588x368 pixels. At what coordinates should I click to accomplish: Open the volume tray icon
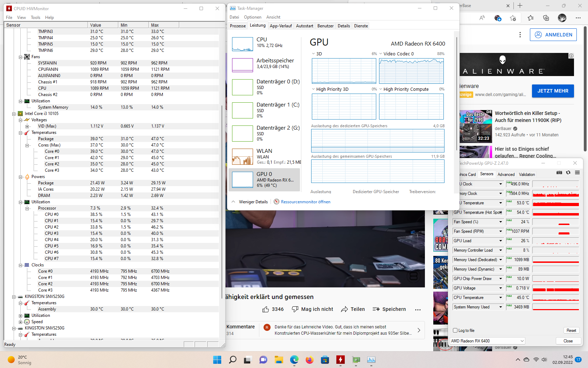point(544,360)
